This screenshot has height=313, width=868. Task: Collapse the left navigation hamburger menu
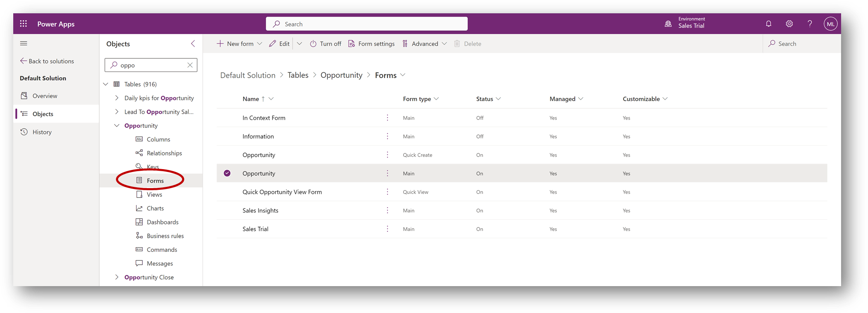tap(24, 43)
